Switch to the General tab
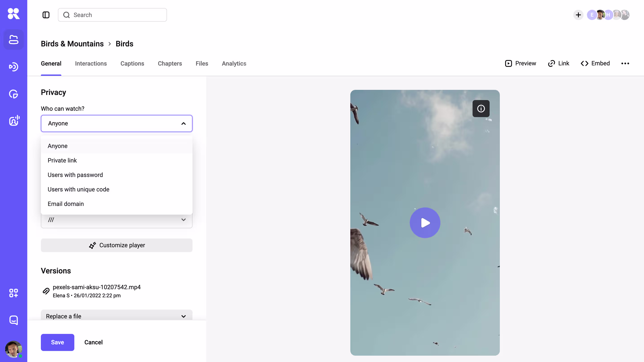 pyautogui.click(x=51, y=64)
